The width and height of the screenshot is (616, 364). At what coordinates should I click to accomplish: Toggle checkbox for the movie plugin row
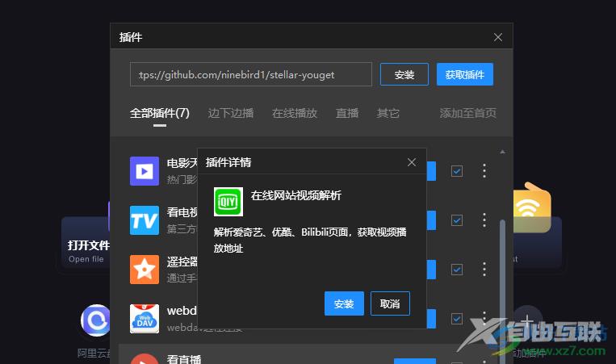456,171
